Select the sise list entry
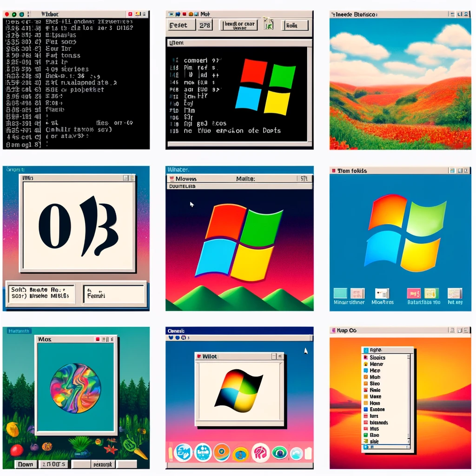Viewport: 476px width, 476px height. [x=374, y=442]
